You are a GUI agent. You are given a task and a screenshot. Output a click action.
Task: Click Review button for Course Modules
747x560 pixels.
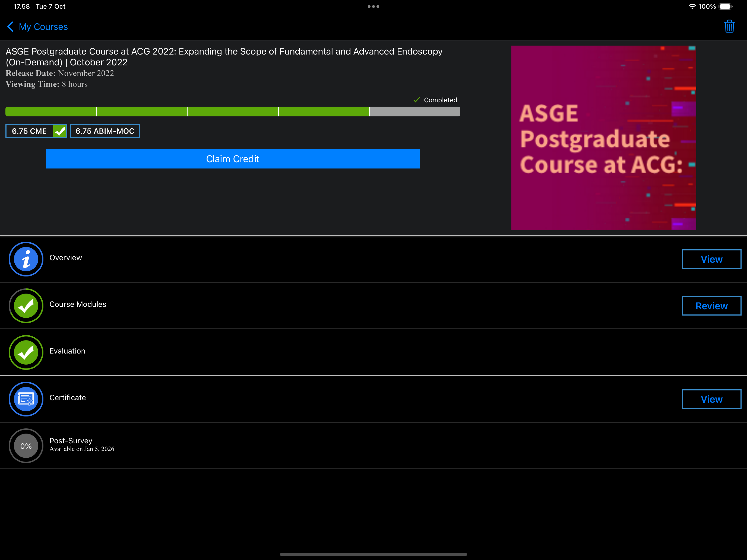click(x=711, y=306)
